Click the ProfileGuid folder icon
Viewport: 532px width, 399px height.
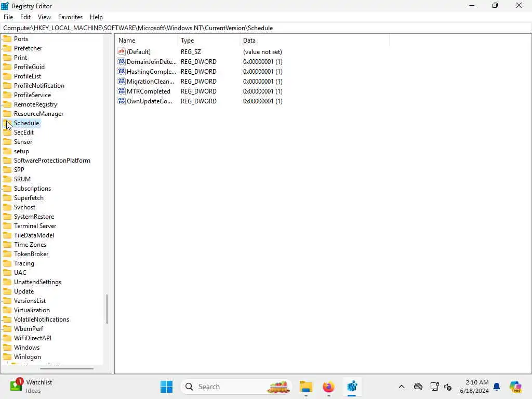pos(7,67)
